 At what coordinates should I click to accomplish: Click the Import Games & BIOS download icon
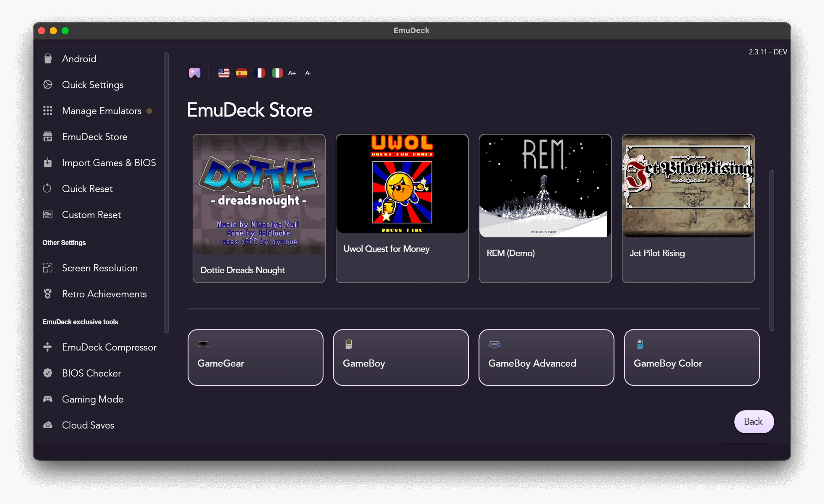pyautogui.click(x=48, y=163)
